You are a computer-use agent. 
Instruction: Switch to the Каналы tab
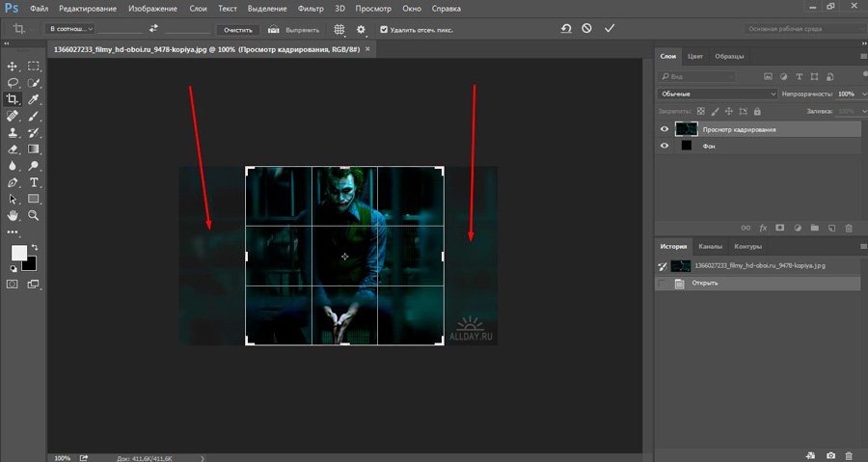click(710, 247)
